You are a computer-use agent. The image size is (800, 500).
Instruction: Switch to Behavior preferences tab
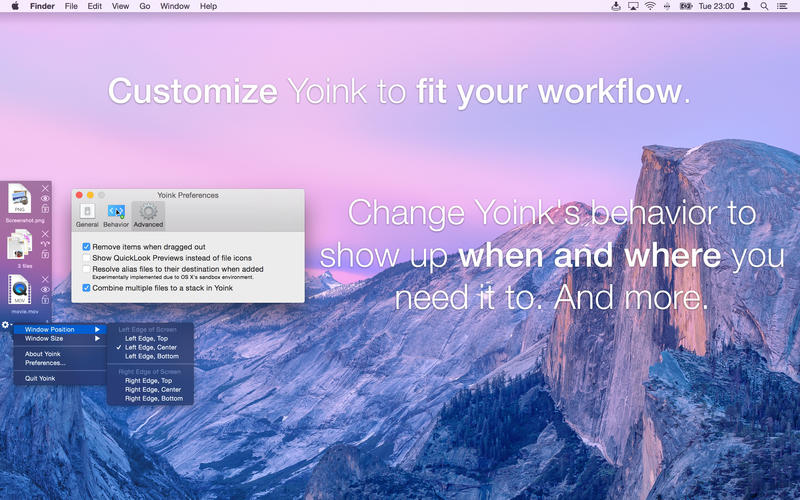click(116, 216)
